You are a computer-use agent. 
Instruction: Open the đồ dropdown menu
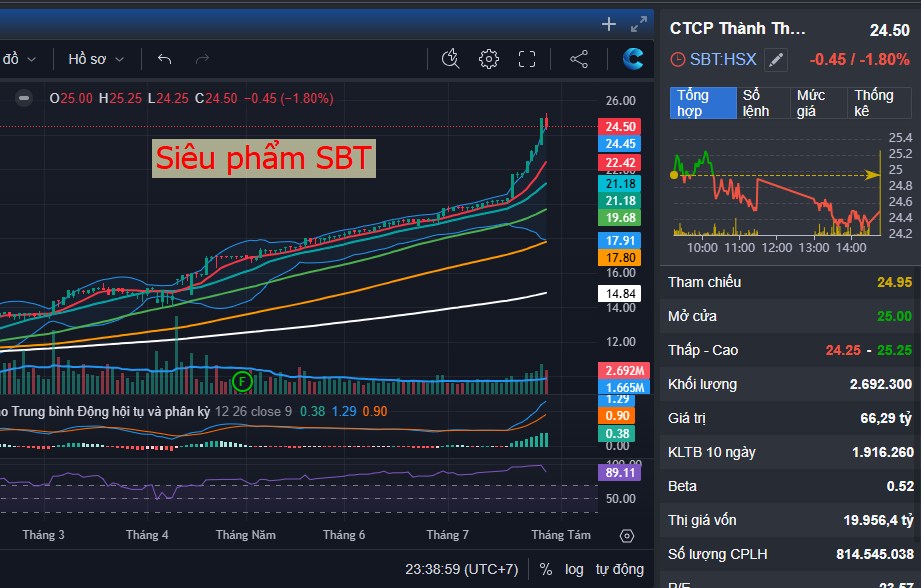(19, 59)
